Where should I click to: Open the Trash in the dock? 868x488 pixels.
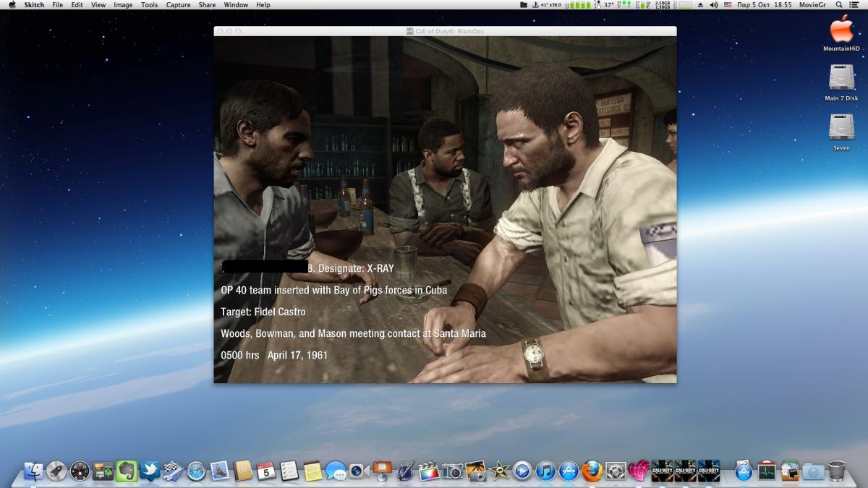click(x=837, y=471)
